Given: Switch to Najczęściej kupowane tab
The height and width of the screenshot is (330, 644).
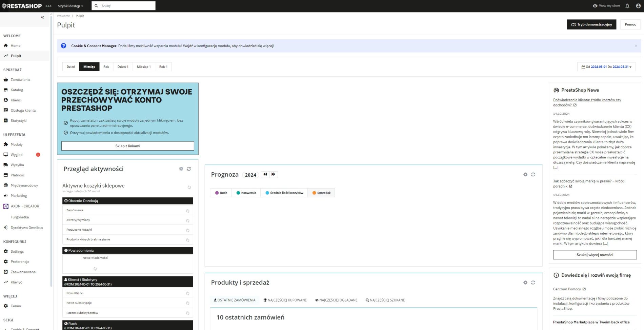Looking at the screenshot, I should [285, 300].
